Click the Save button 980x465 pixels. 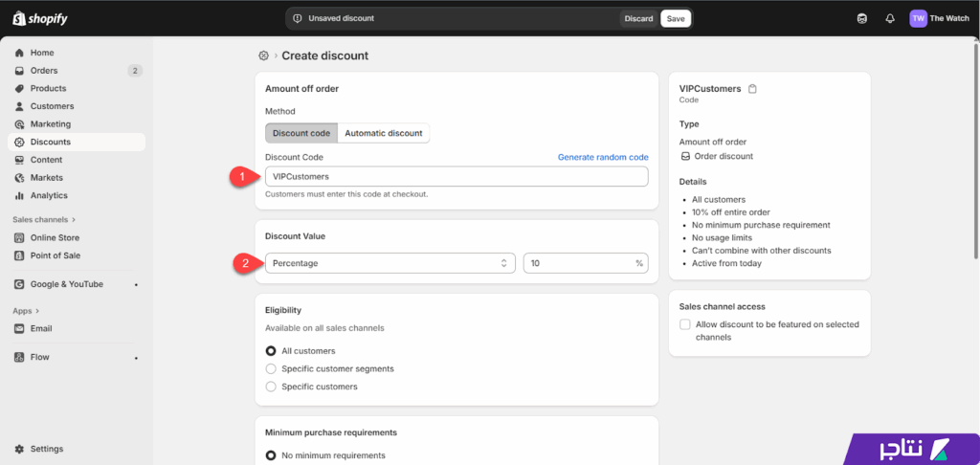pyautogui.click(x=676, y=18)
